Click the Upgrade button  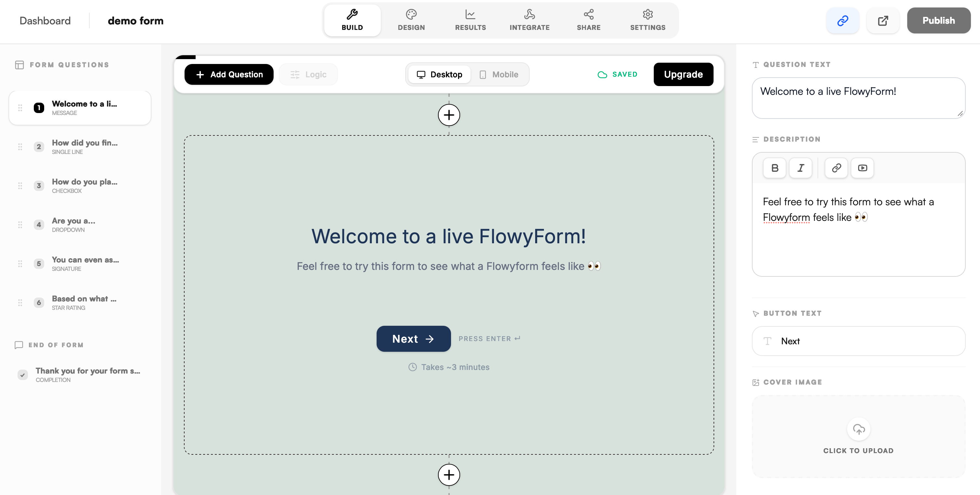click(x=683, y=74)
